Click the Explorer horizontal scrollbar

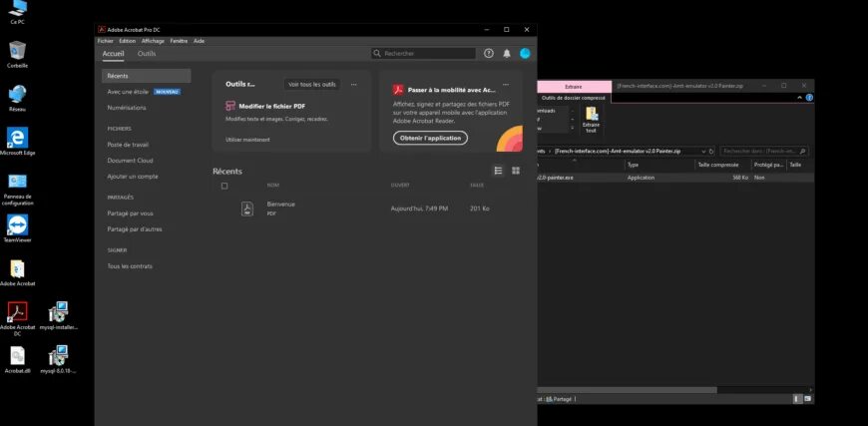(x=627, y=390)
